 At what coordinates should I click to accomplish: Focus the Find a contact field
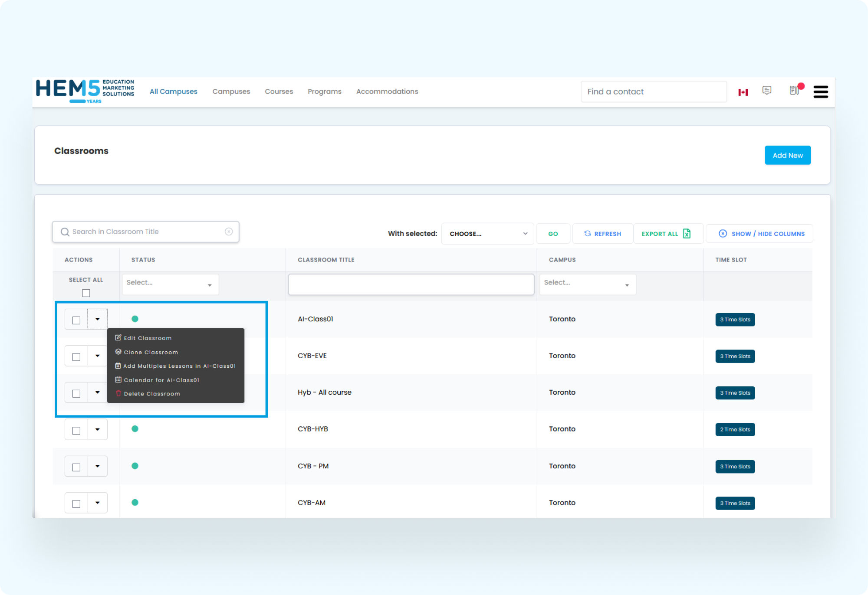pos(653,92)
